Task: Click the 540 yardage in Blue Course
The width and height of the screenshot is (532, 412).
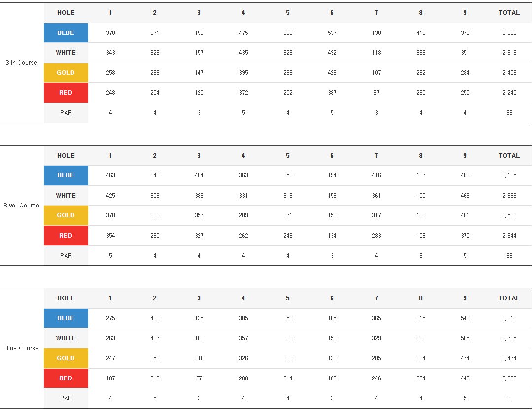Action: pos(465,318)
